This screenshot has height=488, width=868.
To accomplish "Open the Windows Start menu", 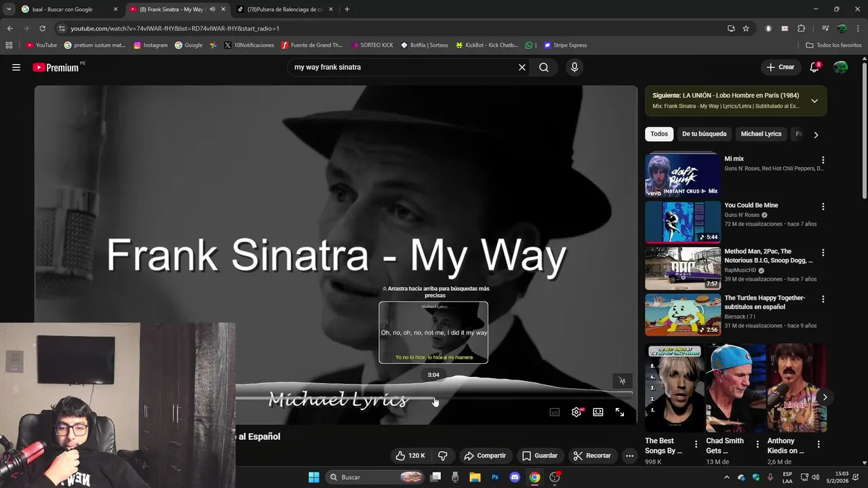I will tap(314, 477).
